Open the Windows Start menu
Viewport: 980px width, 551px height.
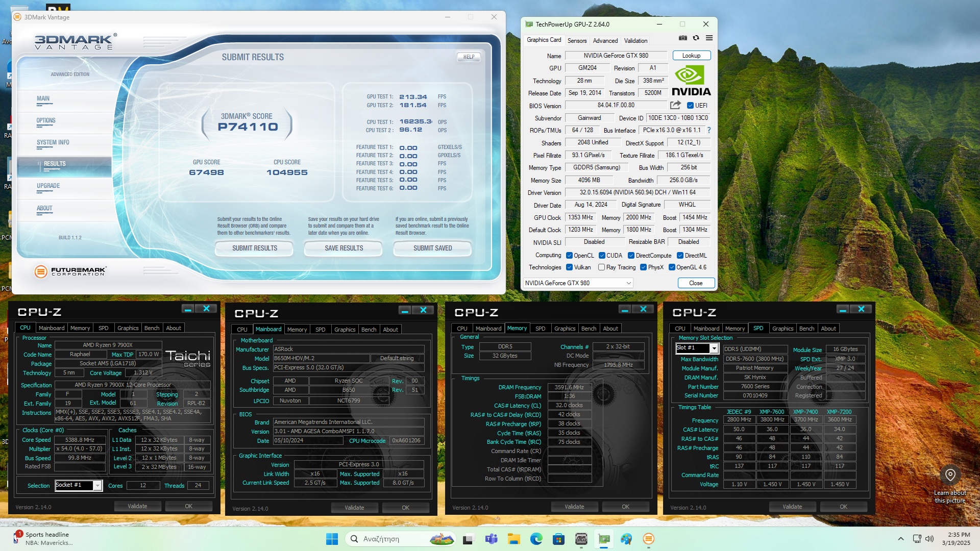[332, 539]
